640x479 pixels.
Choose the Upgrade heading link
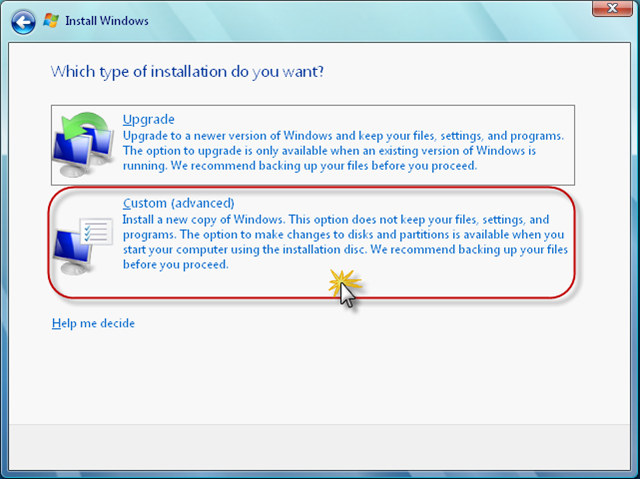(149, 119)
